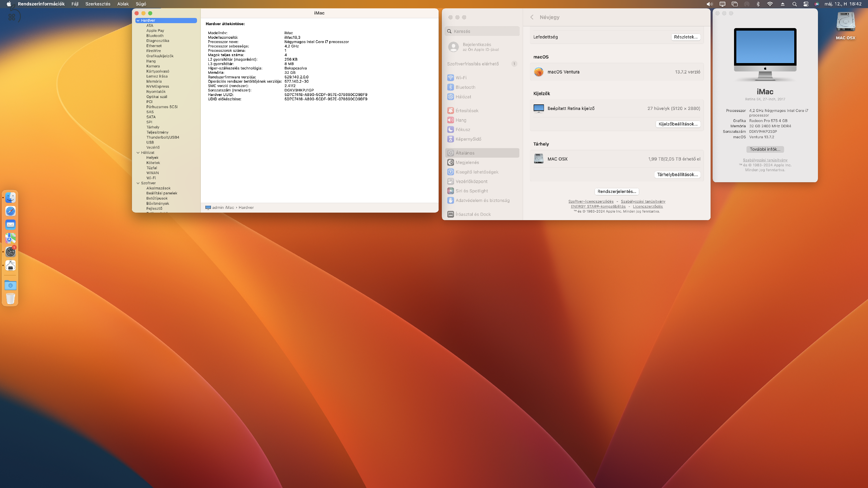Open Bluetooth status in menu bar
Screen dimensions: 868x488
(758, 4)
